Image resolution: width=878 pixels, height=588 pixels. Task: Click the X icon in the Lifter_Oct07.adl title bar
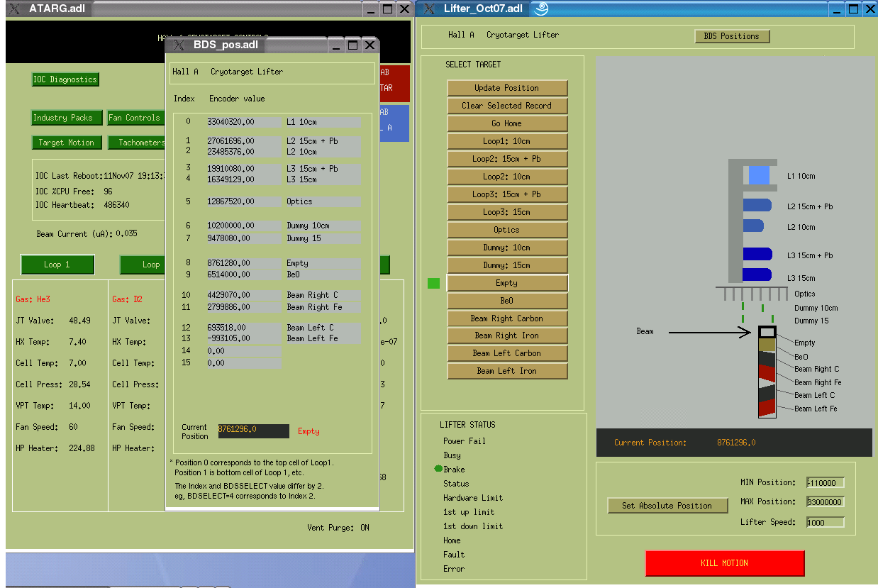pos(430,9)
